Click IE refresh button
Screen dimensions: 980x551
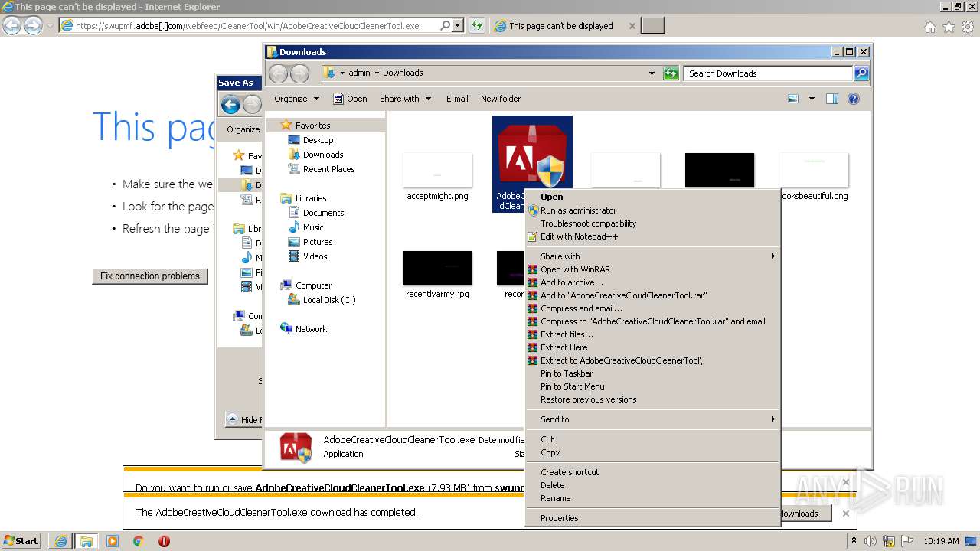[x=477, y=26]
